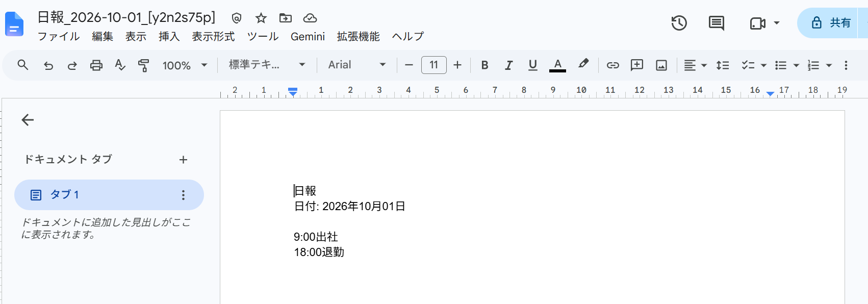
Task: Open the Google Docs home icon
Action: pos(14,24)
